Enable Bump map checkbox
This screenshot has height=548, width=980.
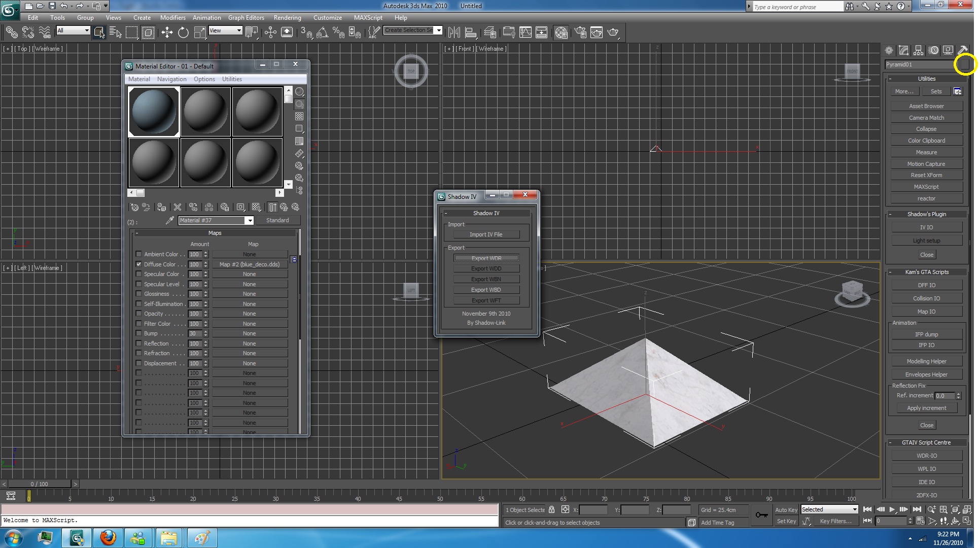(138, 333)
